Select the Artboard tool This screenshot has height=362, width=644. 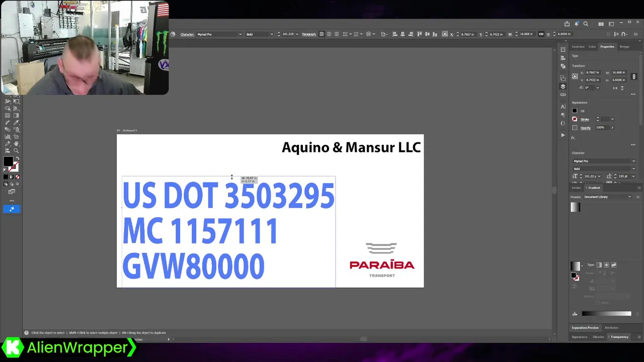[x=16, y=136]
